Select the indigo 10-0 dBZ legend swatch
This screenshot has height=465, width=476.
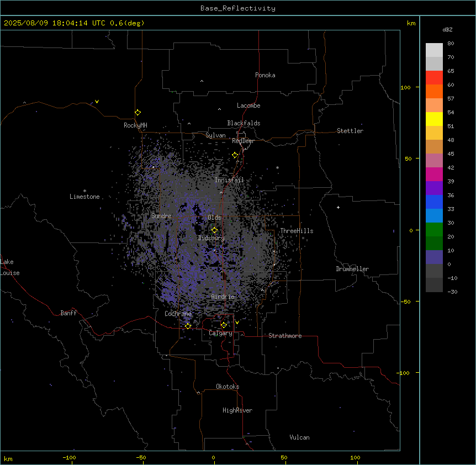pos(434,257)
